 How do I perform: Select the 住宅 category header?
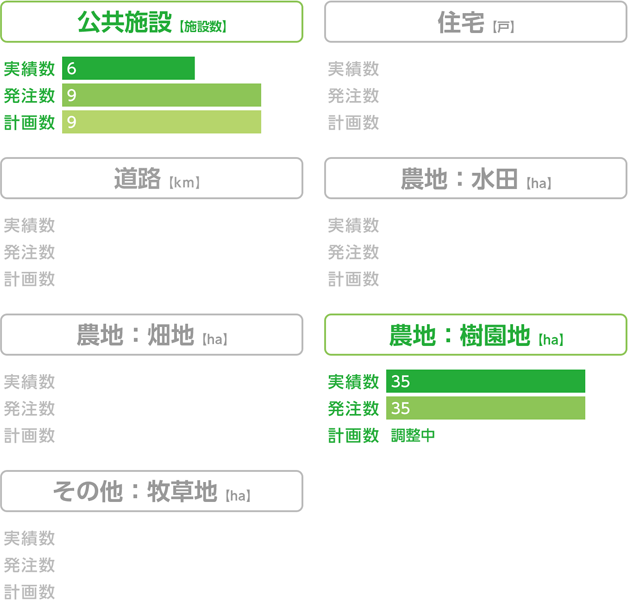476,22
